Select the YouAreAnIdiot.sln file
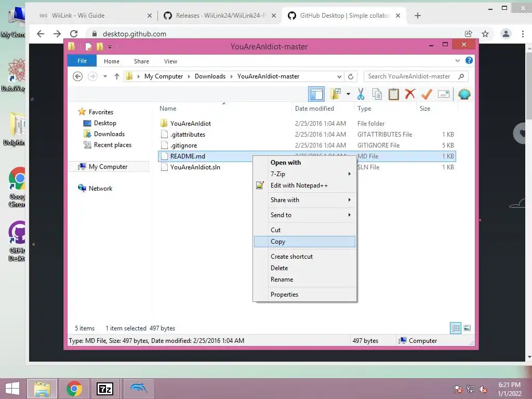The width and height of the screenshot is (532, 399). (195, 167)
